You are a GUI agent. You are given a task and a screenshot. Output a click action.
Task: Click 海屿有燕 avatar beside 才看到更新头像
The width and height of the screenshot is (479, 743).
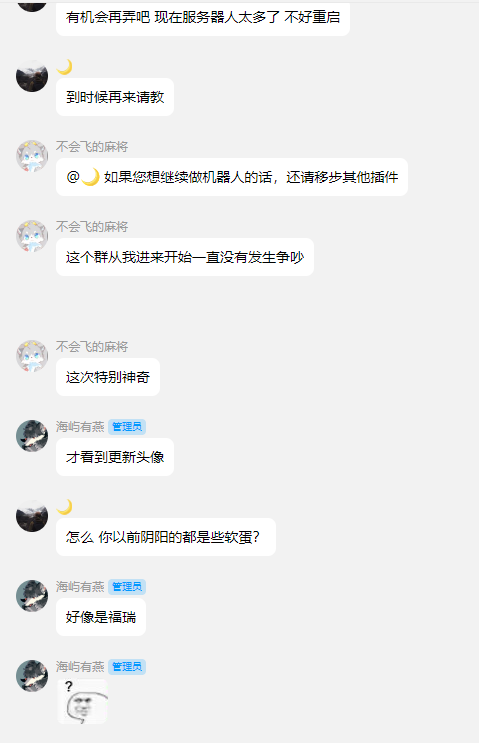(32, 436)
